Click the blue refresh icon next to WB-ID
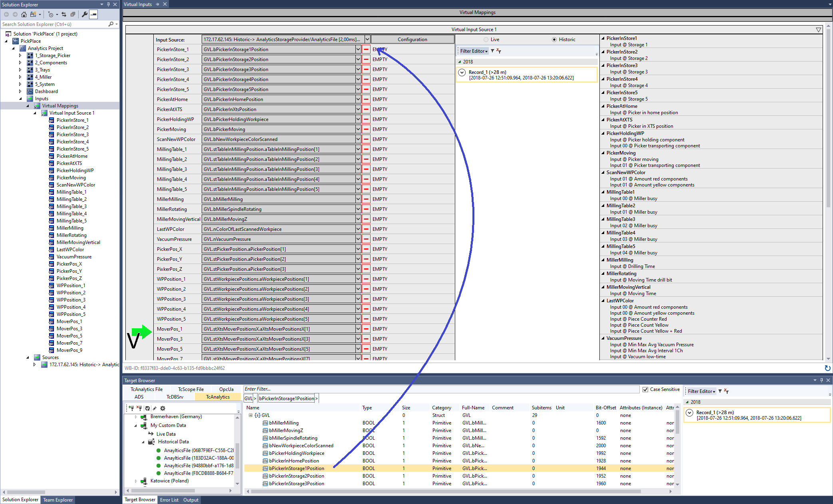Viewport: 833px width, 504px height. [827, 368]
